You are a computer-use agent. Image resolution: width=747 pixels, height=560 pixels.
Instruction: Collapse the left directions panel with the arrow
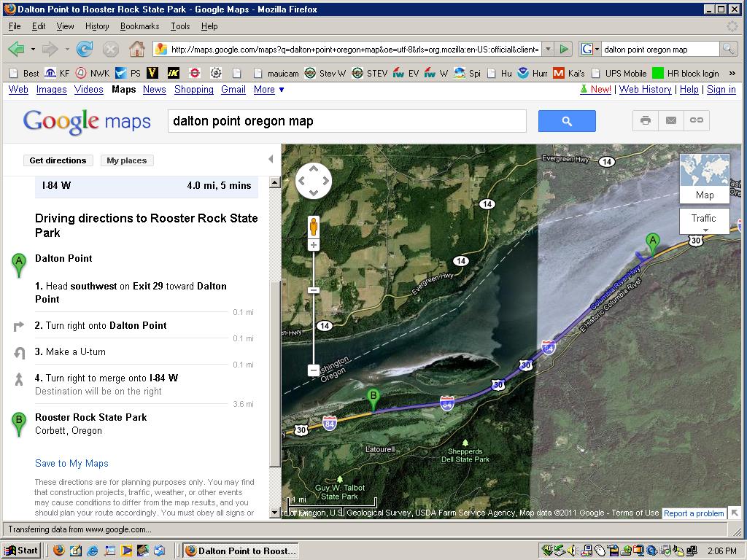tap(271, 159)
